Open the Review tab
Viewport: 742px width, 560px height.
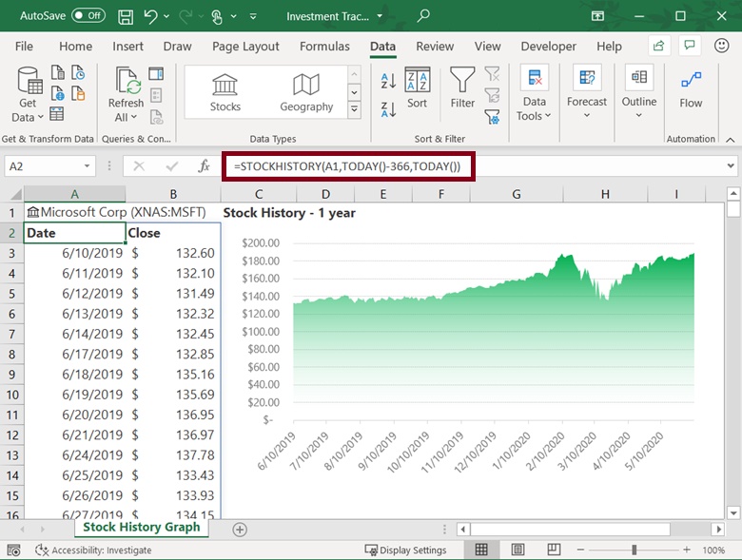[x=435, y=47]
